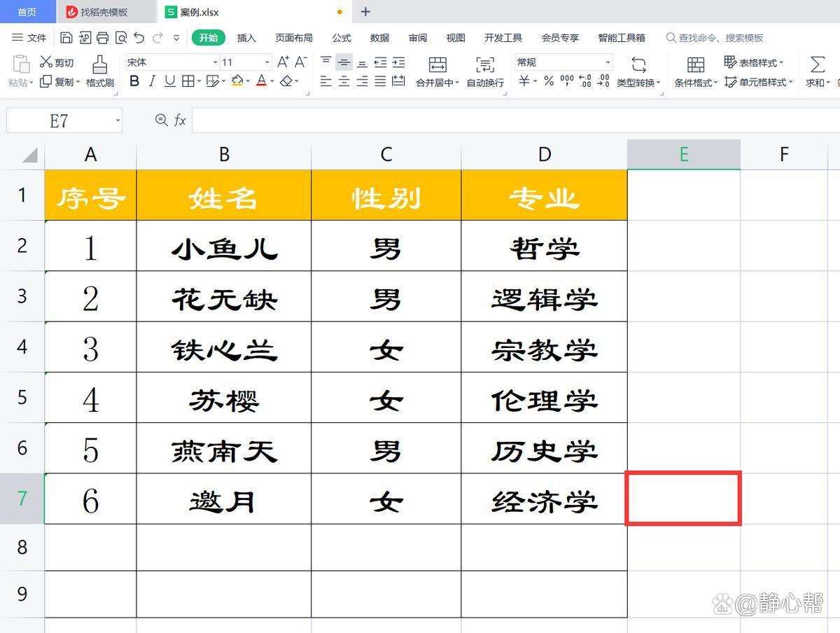Add a new tab with plus button
Viewport: 840px width, 633px height.
pyautogui.click(x=365, y=12)
